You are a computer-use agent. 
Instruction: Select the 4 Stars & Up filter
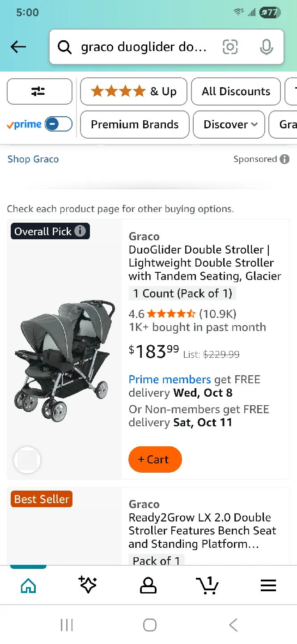pyautogui.click(x=133, y=91)
